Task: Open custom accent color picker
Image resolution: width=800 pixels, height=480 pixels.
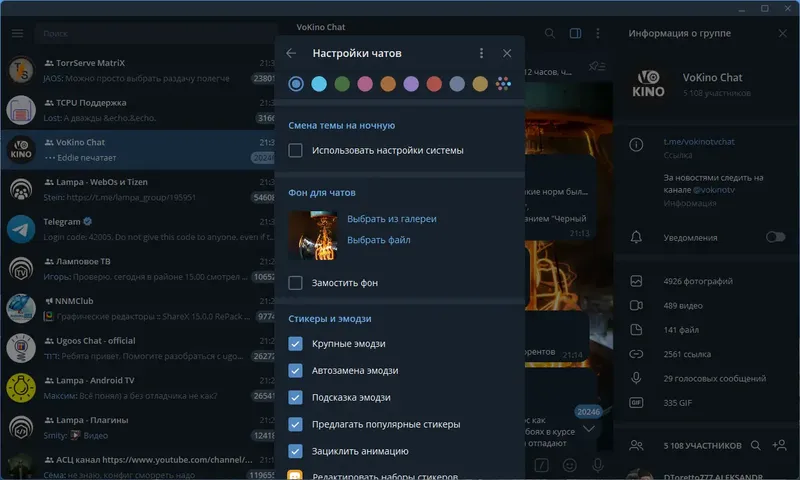Action: 503,84
